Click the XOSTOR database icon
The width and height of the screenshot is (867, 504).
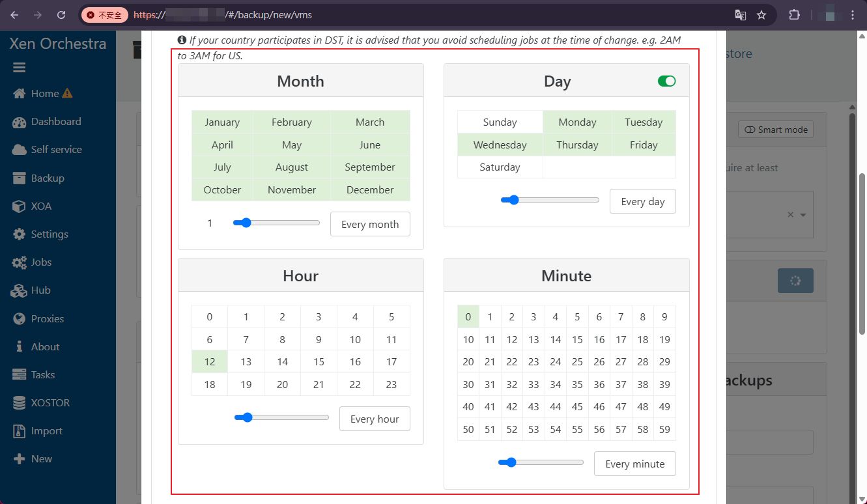pos(20,403)
